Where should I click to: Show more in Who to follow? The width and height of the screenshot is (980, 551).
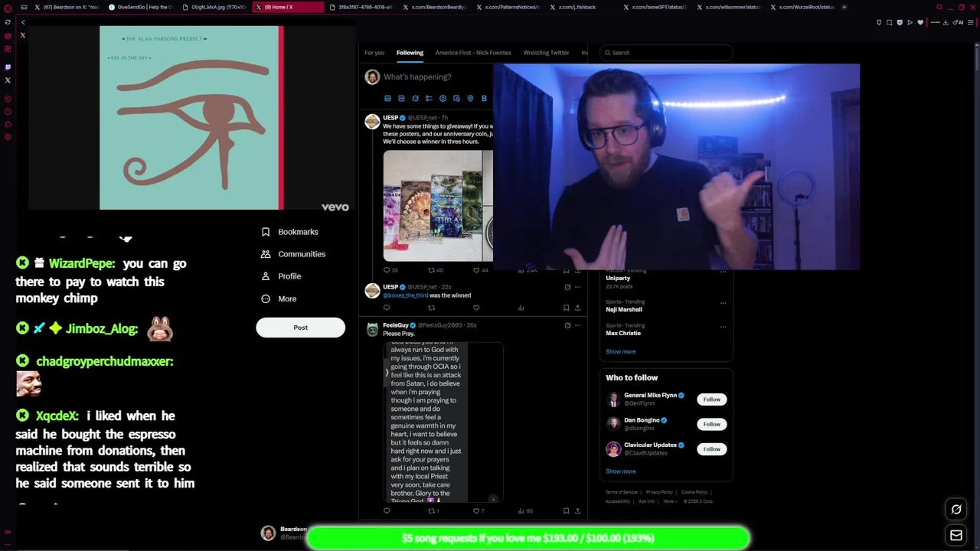pyautogui.click(x=621, y=471)
